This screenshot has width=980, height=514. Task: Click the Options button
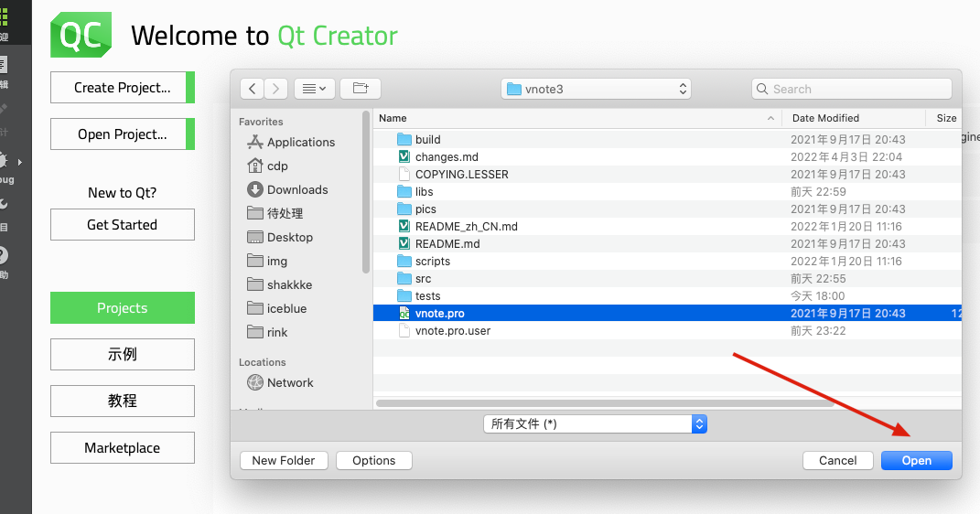click(x=373, y=460)
